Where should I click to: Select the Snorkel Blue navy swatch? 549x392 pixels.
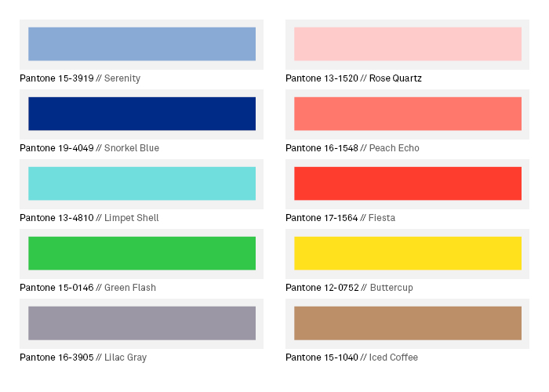142,114
